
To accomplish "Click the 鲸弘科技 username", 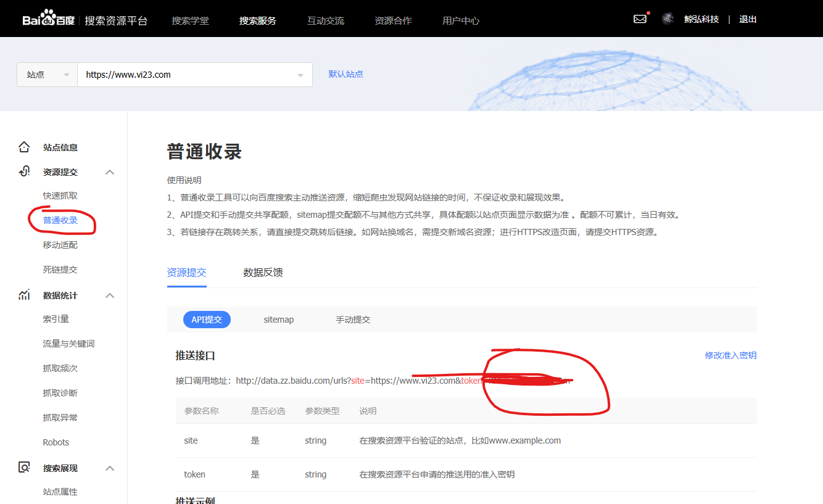I will 701,19.
